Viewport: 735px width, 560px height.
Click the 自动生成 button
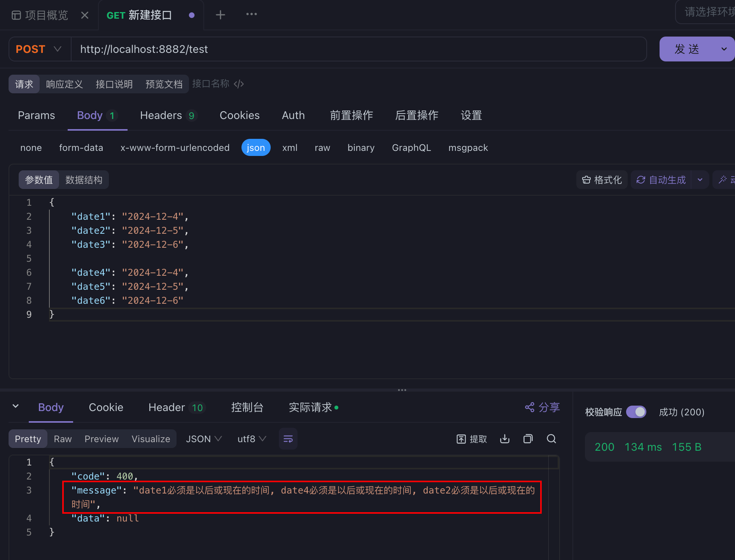pos(661,180)
